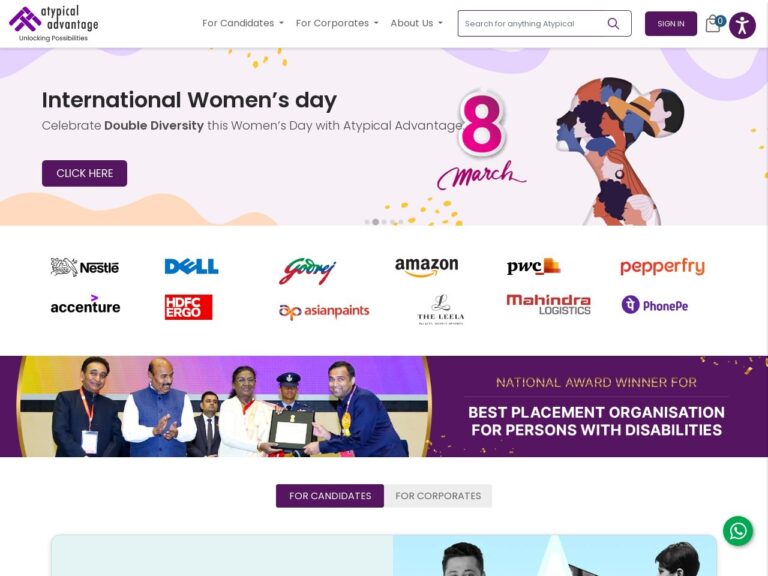The height and width of the screenshot is (576, 768).
Task: Click the CLICK HERE banner button
Action: pos(84,173)
